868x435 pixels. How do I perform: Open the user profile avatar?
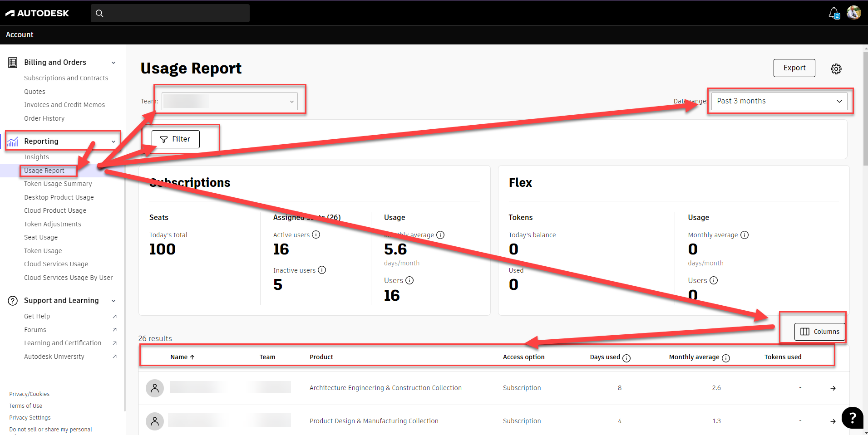click(854, 13)
